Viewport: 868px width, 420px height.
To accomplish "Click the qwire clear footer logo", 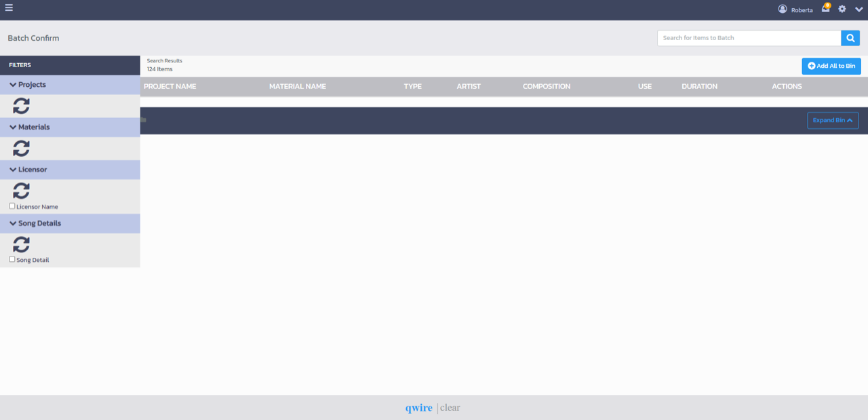I will point(433,408).
